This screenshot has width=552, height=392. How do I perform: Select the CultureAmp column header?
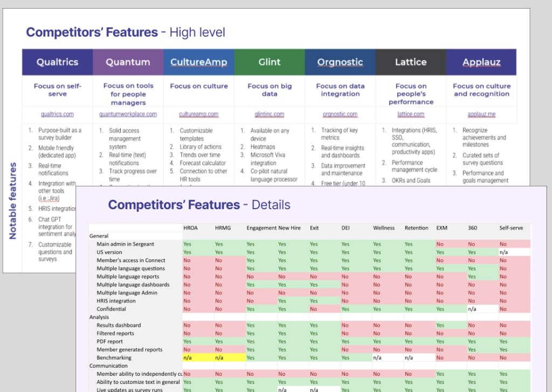tap(199, 62)
